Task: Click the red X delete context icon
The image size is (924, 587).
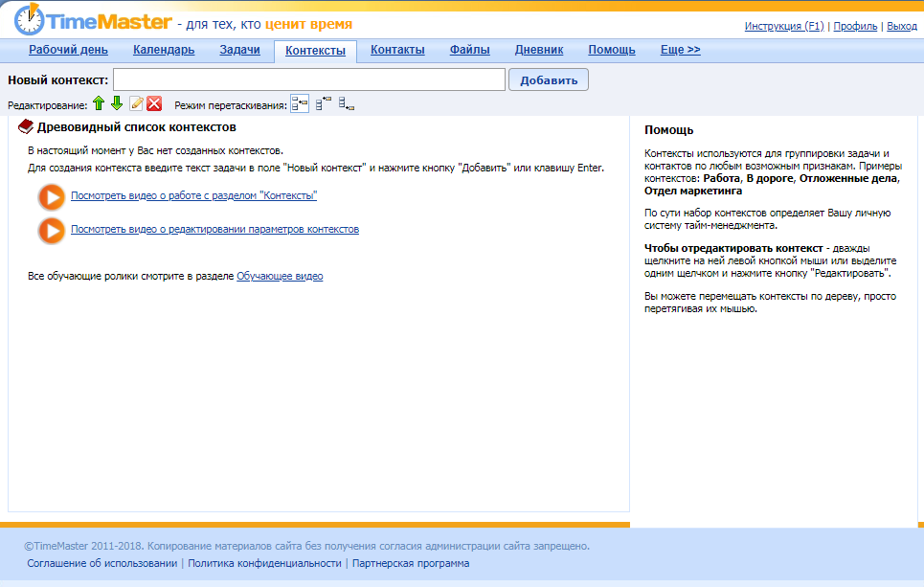Action: coord(154,103)
